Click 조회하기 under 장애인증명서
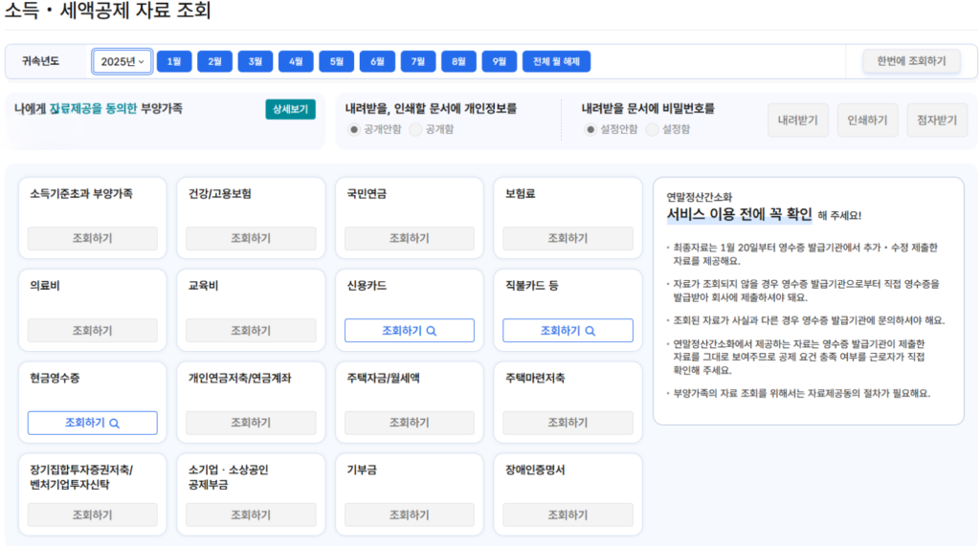 pos(568,514)
